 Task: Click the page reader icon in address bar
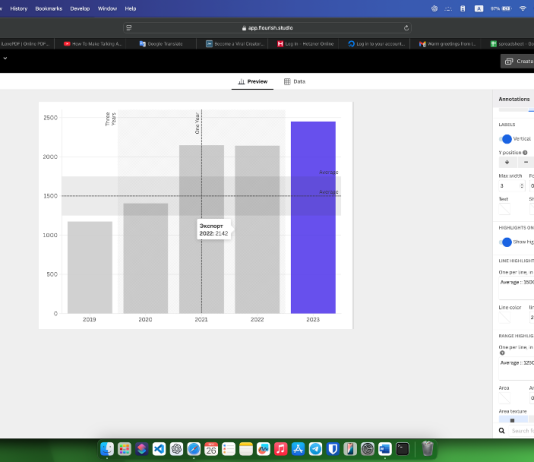[x=129, y=28]
